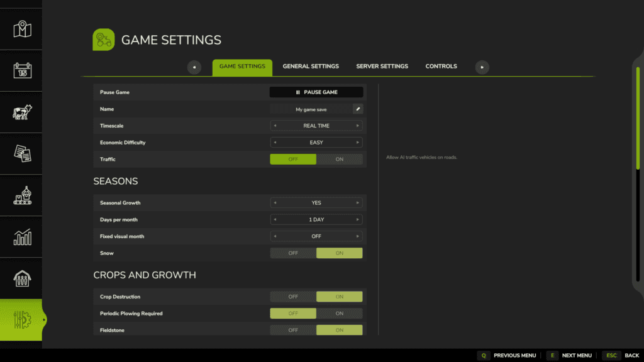Screen dimensions: 644x362
Task: Open the garage/buildings sidebar icon
Action: 21,278
